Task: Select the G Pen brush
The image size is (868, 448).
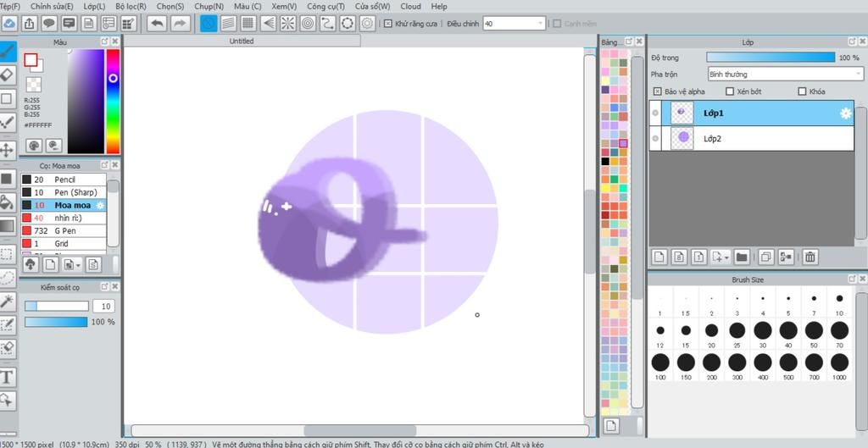Action: point(64,230)
